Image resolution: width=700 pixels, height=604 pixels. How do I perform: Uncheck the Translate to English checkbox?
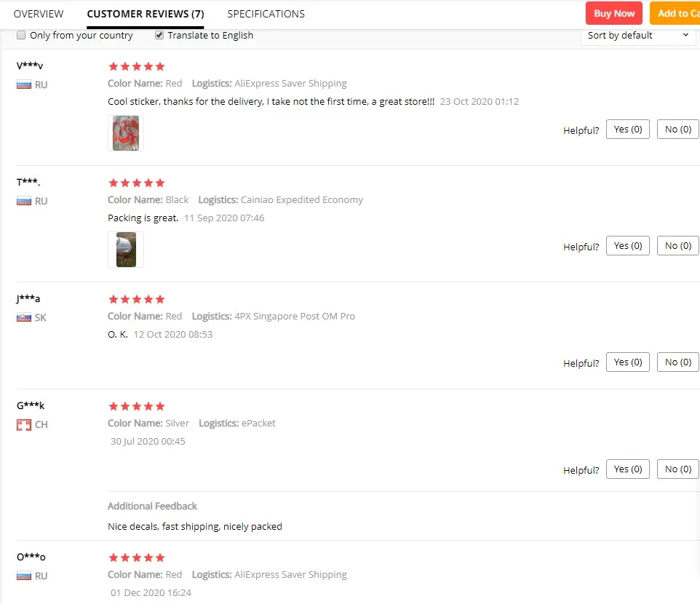click(x=159, y=35)
